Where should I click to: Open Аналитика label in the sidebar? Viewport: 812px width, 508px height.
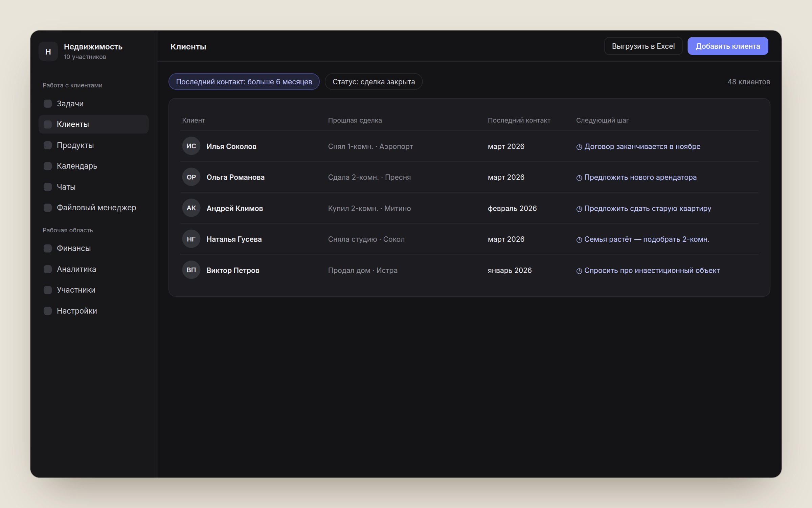coord(76,269)
